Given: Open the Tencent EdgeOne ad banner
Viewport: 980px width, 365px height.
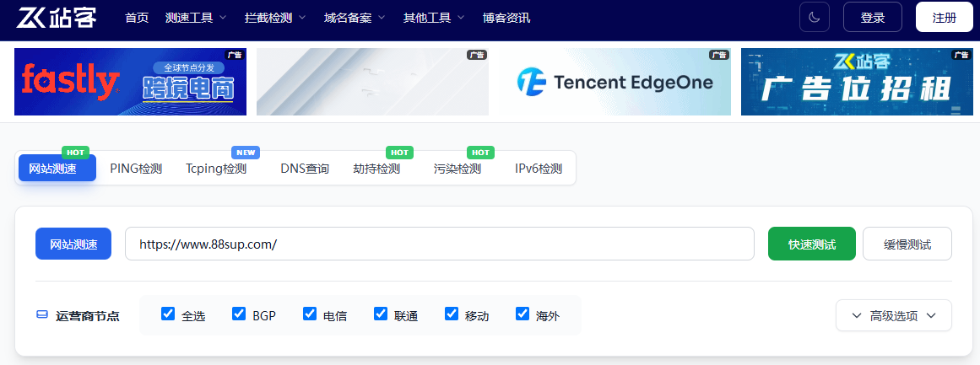Looking at the screenshot, I should (615, 82).
